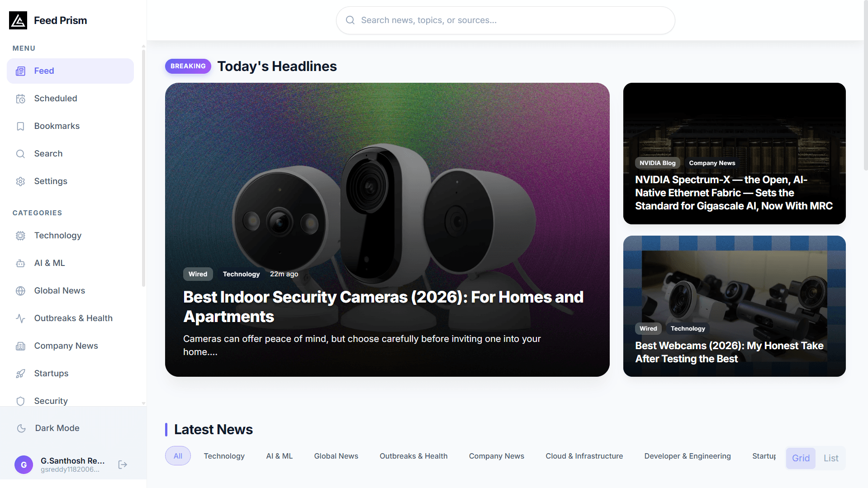Select the Developer & Engineering filter tab
Viewport: 868px width, 488px height.
point(687,456)
